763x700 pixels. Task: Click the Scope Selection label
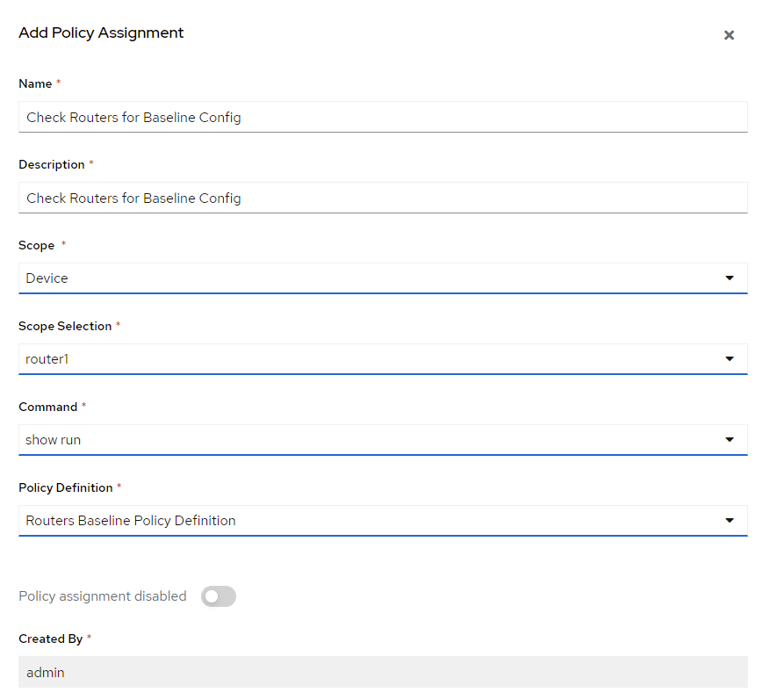[65, 326]
